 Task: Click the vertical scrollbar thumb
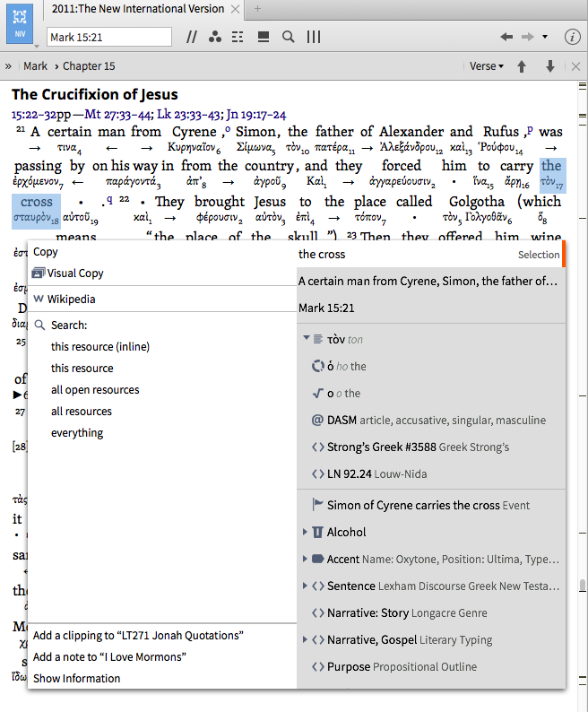tap(583, 586)
